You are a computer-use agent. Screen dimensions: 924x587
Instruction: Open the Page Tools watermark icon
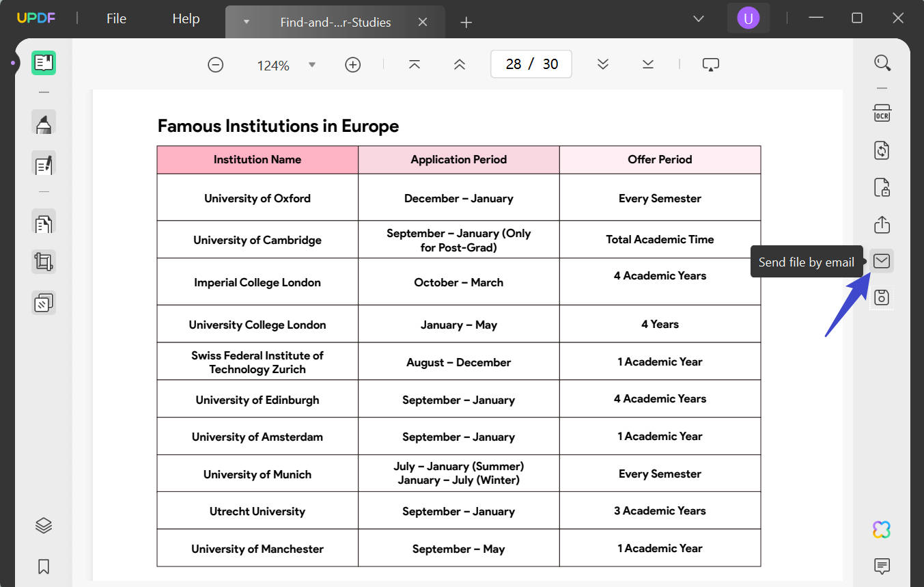[x=44, y=302]
